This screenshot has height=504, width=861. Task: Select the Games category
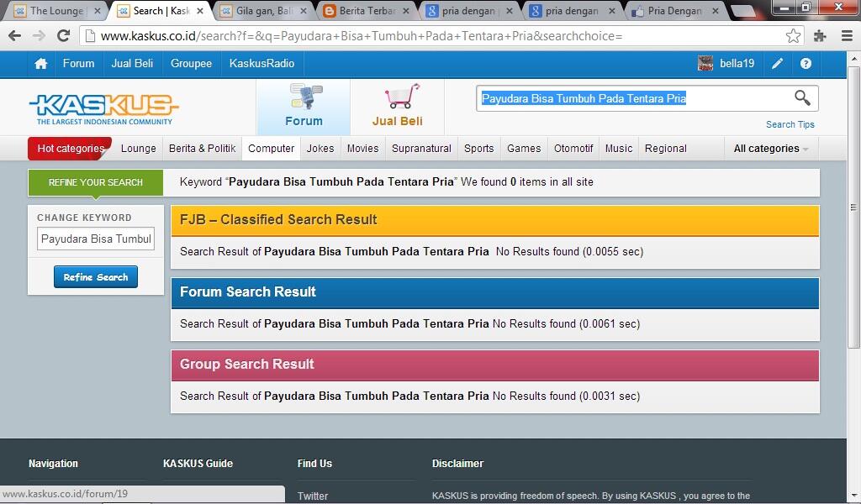524,149
